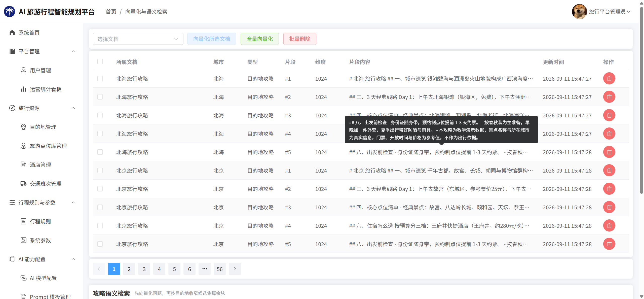This screenshot has height=299, width=644.
Task: Click the admin shiba avatar image
Action: coord(579,12)
